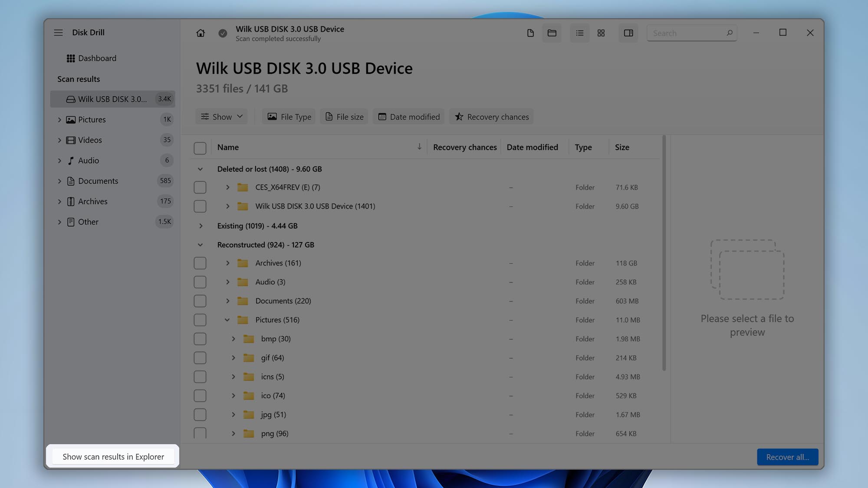Sort by Name column header
Screen dimensions: 868x488
click(228, 147)
